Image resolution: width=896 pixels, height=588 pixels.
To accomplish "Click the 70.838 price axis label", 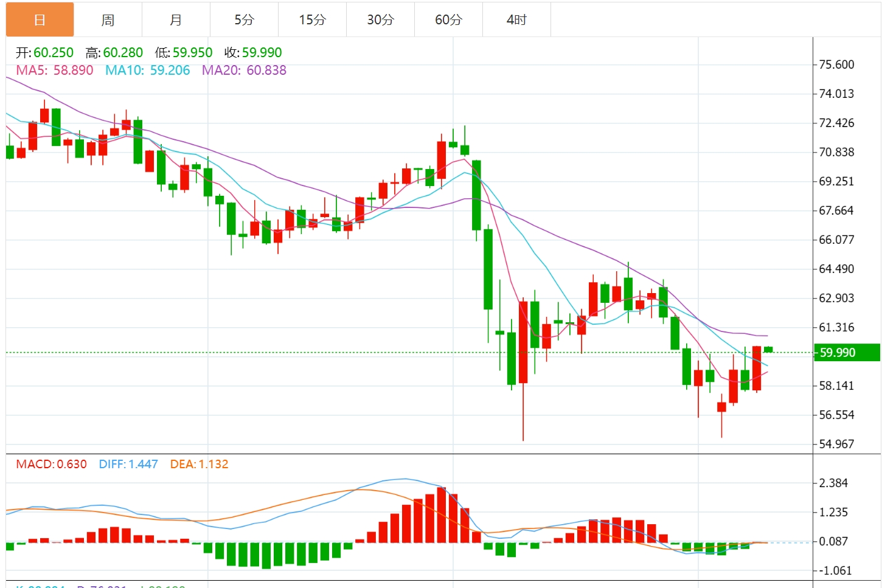I will click(836, 152).
